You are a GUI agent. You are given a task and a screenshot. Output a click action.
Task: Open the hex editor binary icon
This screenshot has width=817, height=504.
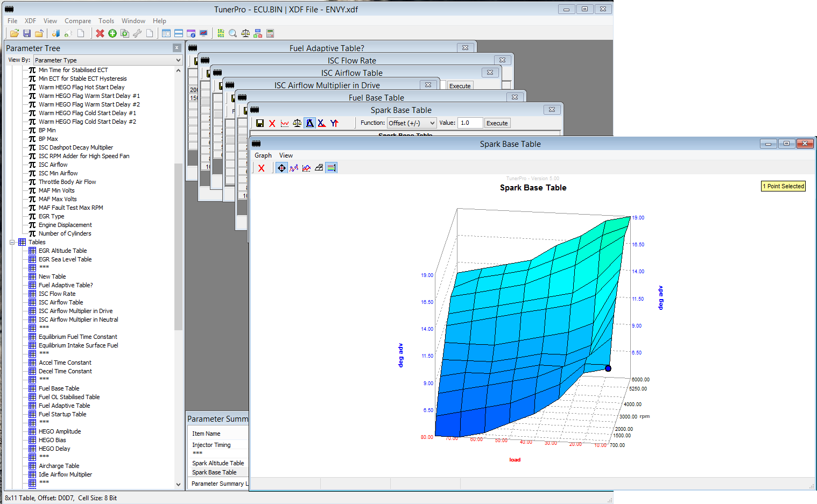point(221,33)
